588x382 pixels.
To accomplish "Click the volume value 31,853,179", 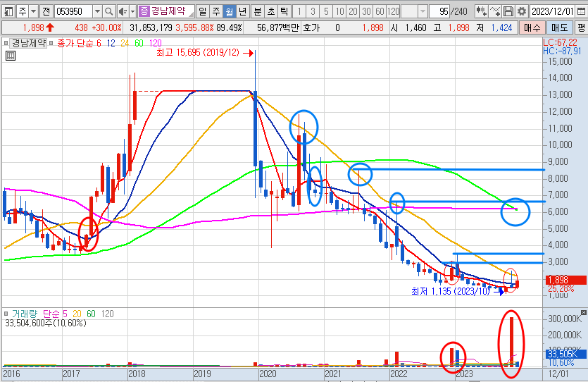I will [151, 27].
